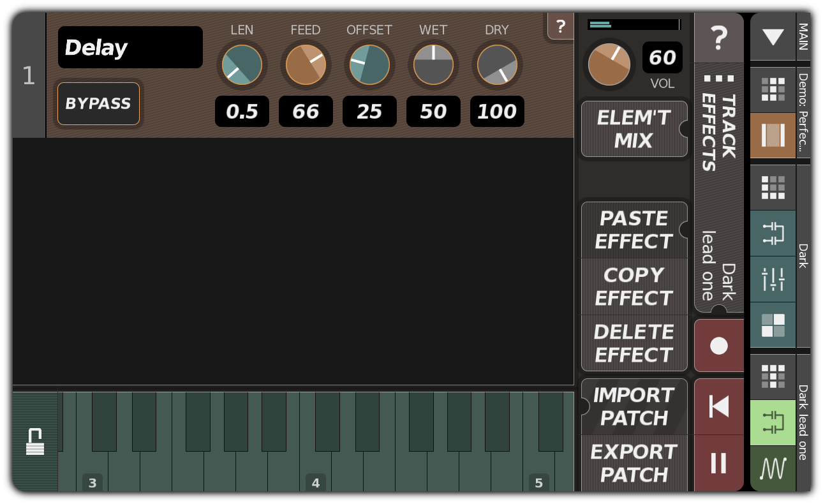The image size is (823, 504).
Task: Click the help question mark icon top right
Action: pos(719,38)
